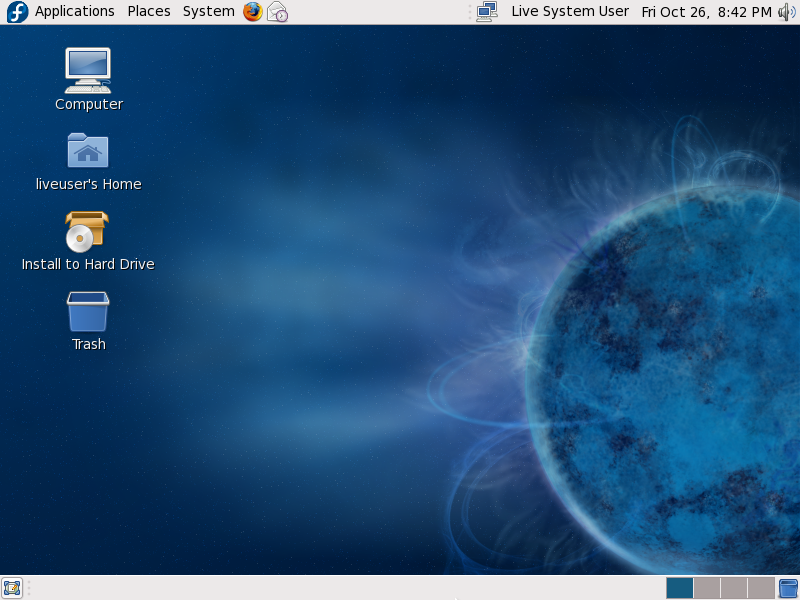Switch to the third workspace
The width and height of the screenshot is (800, 600).
coord(734,588)
